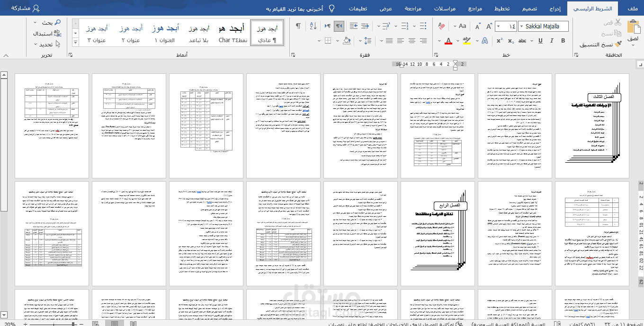
Task: Apply yellow text highlight color
Action: click(467, 41)
